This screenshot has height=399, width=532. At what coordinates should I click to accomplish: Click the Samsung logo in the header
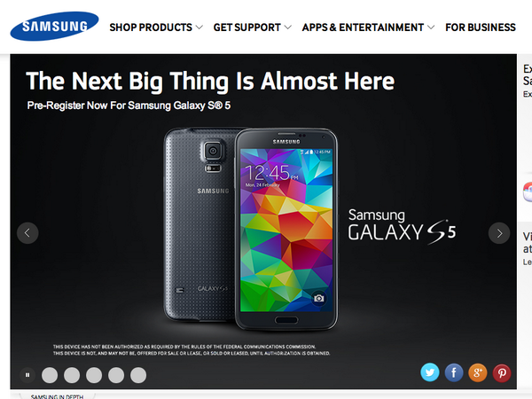pos(54,26)
